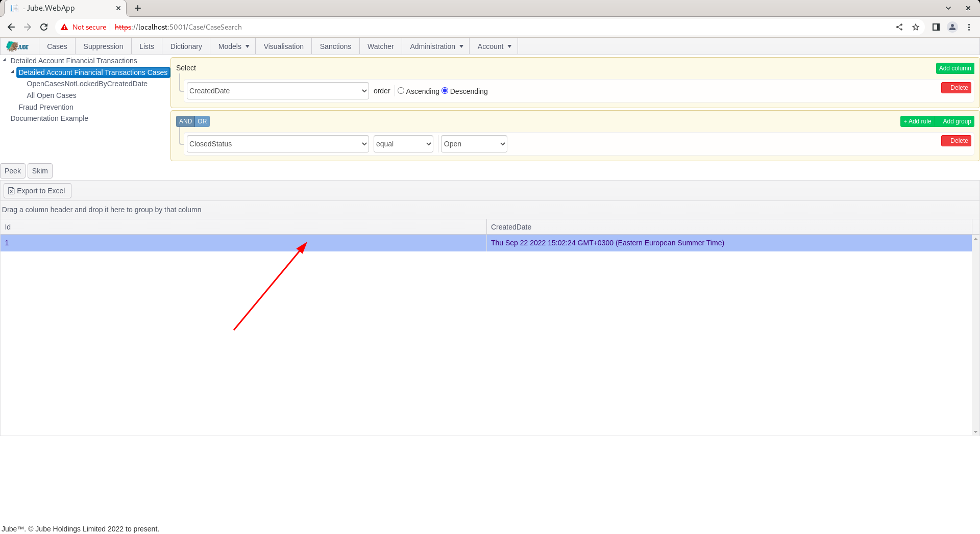Focus the browser address bar URL
Viewport: 980px width, 534px height.
click(178, 27)
